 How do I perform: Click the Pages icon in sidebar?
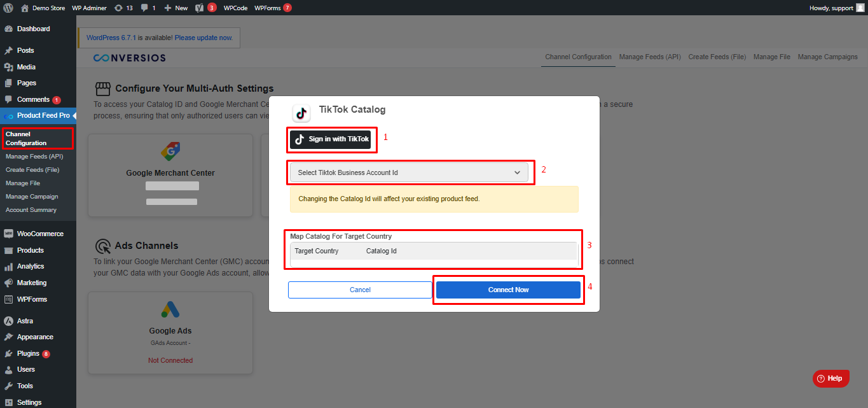click(9, 83)
